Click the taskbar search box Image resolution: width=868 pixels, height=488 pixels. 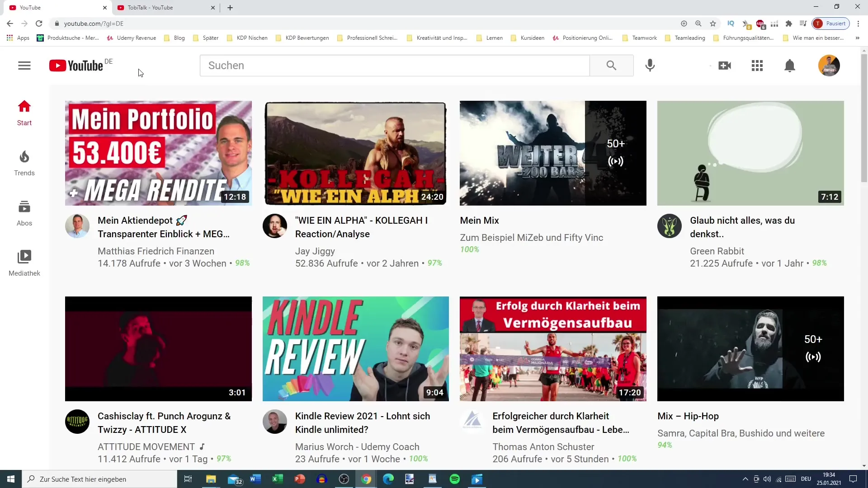coord(99,479)
